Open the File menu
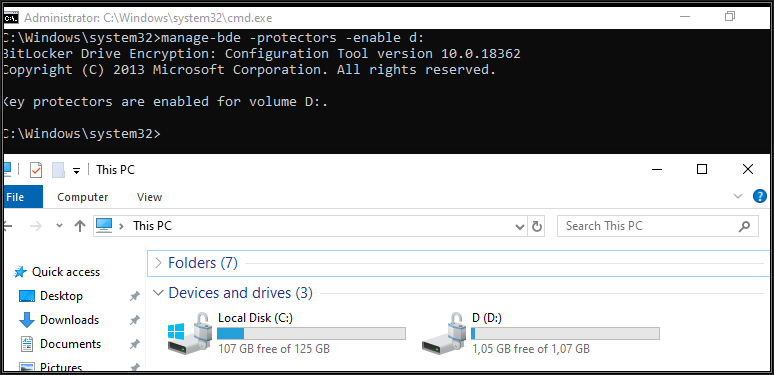Image resolution: width=774 pixels, height=375 pixels. point(22,197)
